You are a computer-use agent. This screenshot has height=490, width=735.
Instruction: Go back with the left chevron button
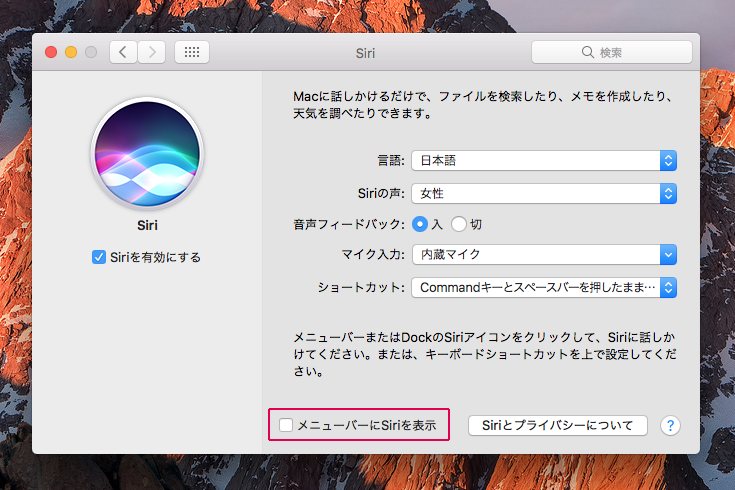coord(123,52)
